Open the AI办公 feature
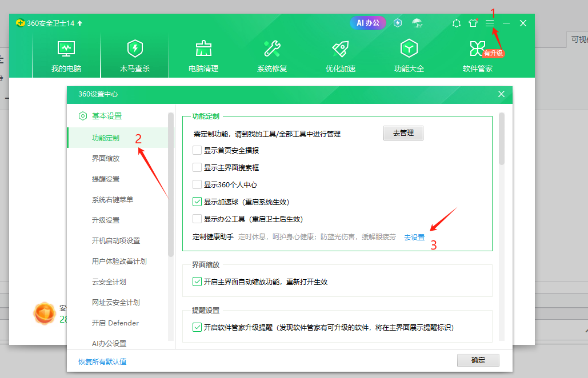 click(368, 23)
